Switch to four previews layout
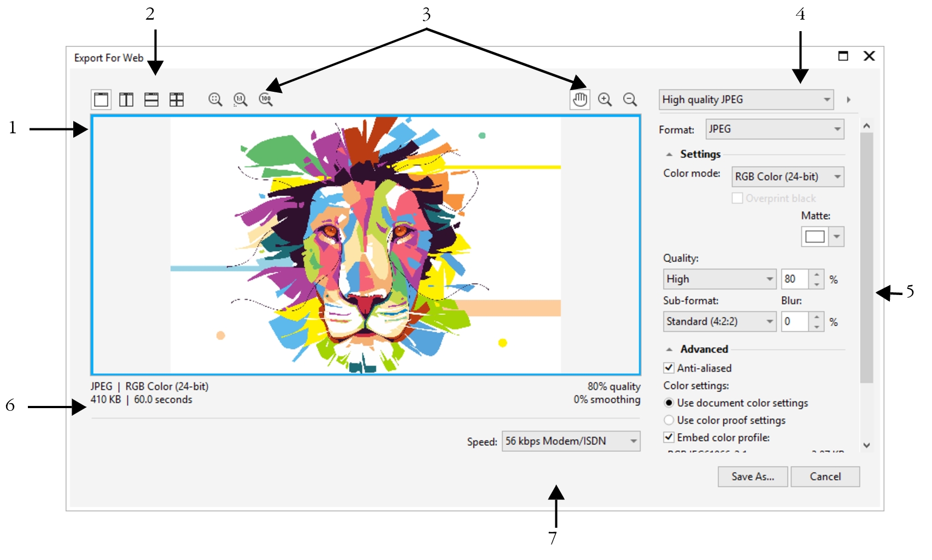932x560 pixels. click(x=177, y=99)
